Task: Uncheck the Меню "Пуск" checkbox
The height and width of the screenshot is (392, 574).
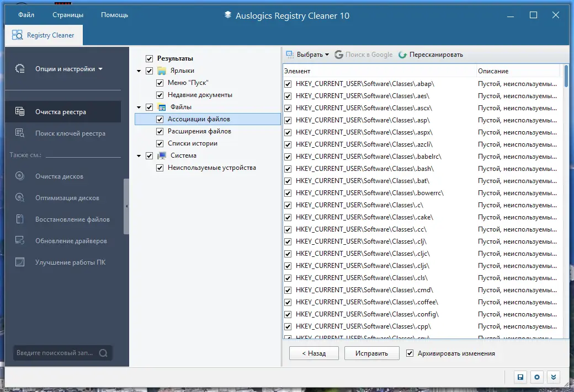Action: (160, 83)
